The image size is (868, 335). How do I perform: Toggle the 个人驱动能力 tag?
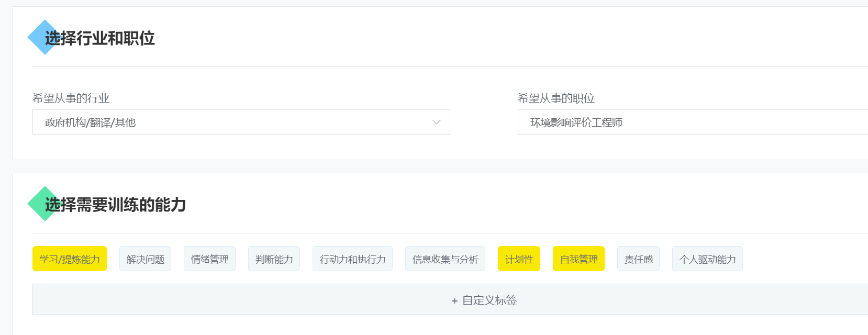(707, 259)
